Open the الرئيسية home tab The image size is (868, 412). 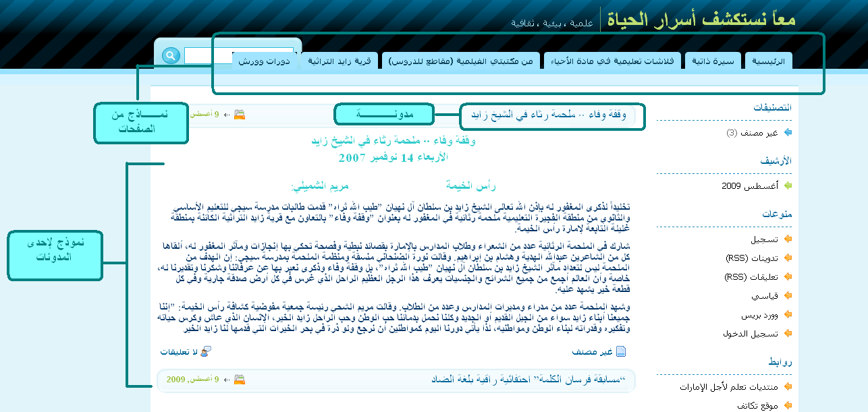769,61
